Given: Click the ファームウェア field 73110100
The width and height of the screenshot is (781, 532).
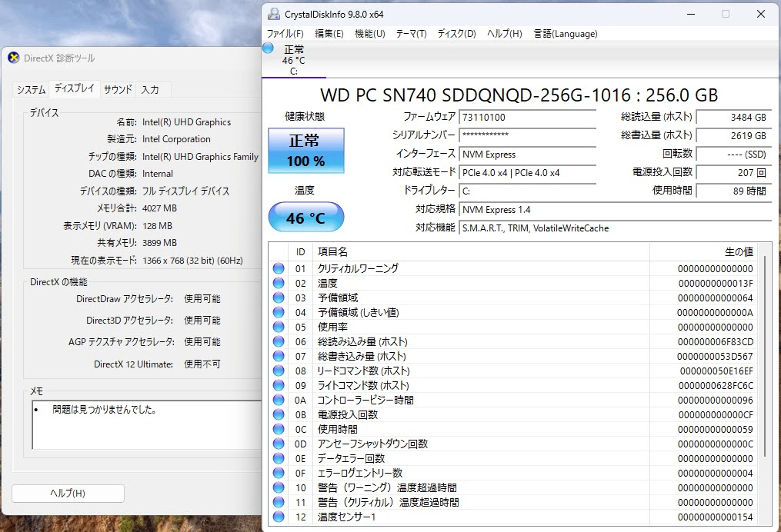Looking at the screenshot, I should click(528, 118).
